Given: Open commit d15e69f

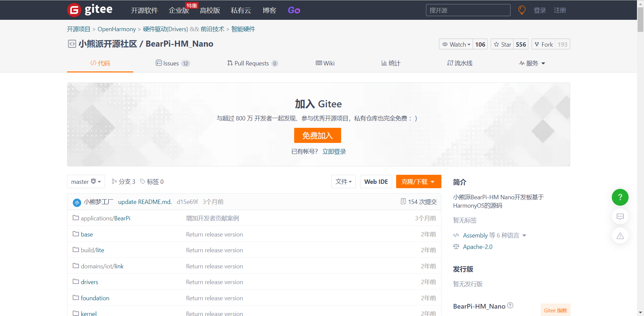Looking at the screenshot, I should [187, 202].
